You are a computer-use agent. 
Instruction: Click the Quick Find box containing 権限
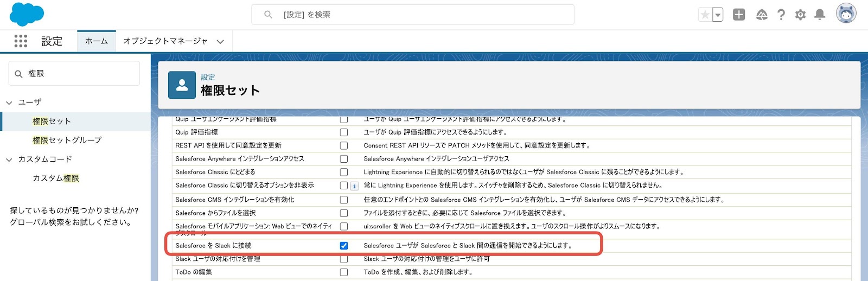click(74, 73)
